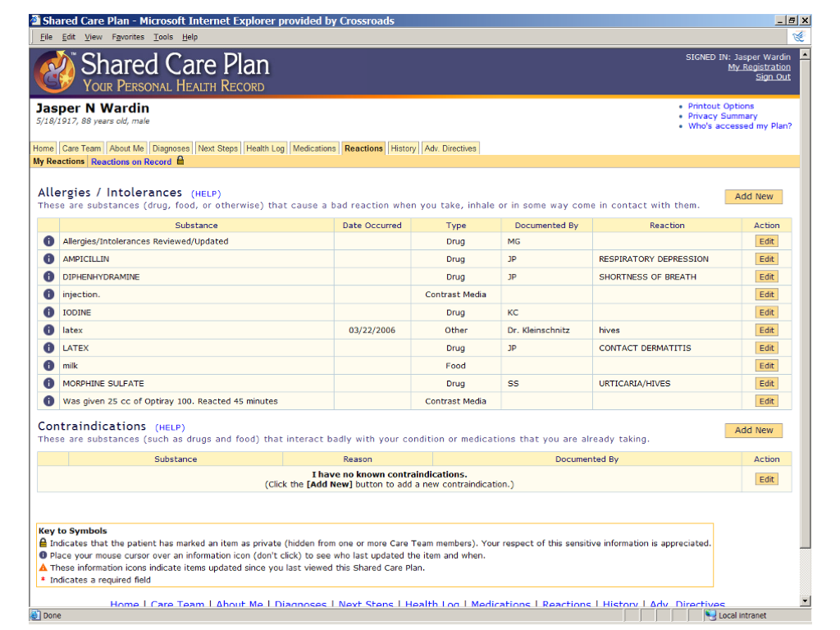Click the info icon beside IODINE
The image size is (840, 630).
pos(48,312)
